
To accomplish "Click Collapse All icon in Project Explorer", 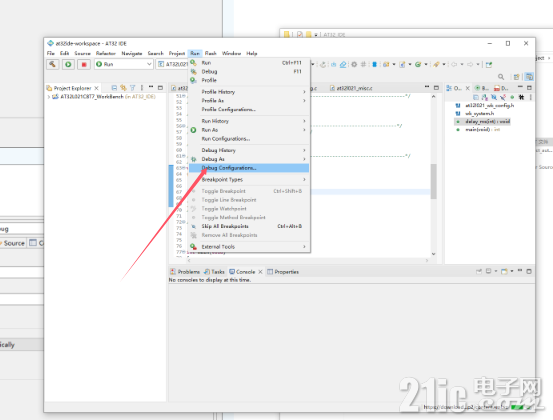I will (114, 88).
